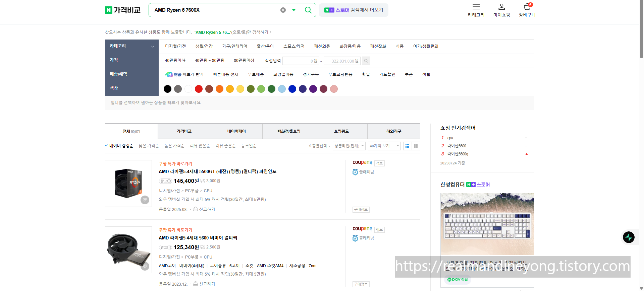
Task: Click 정보 button beside first coupang logo
Action: point(379,163)
